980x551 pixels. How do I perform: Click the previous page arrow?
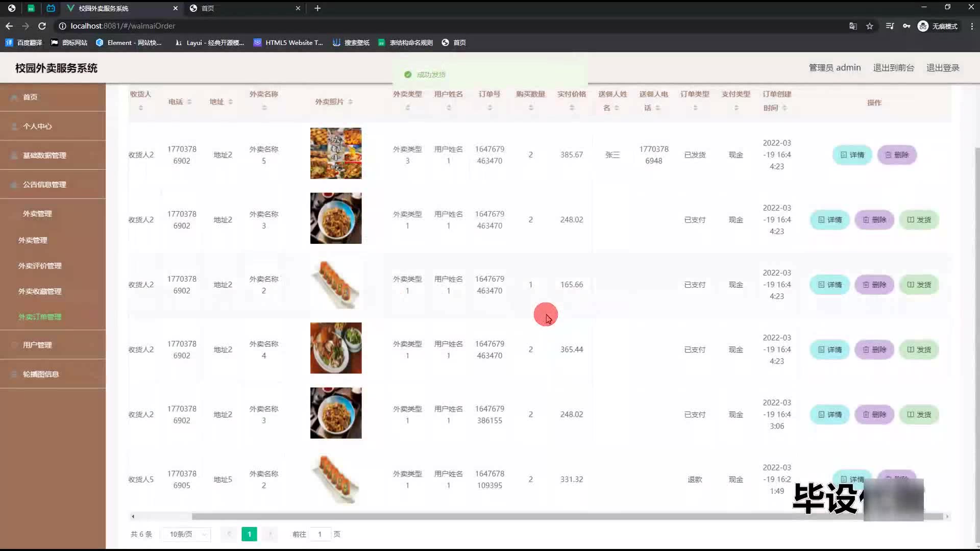229,534
